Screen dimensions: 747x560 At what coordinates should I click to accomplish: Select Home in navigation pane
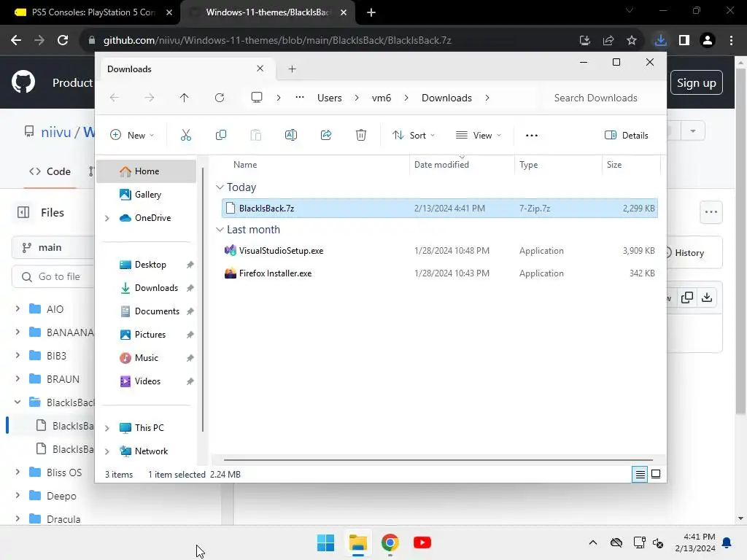(x=146, y=171)
